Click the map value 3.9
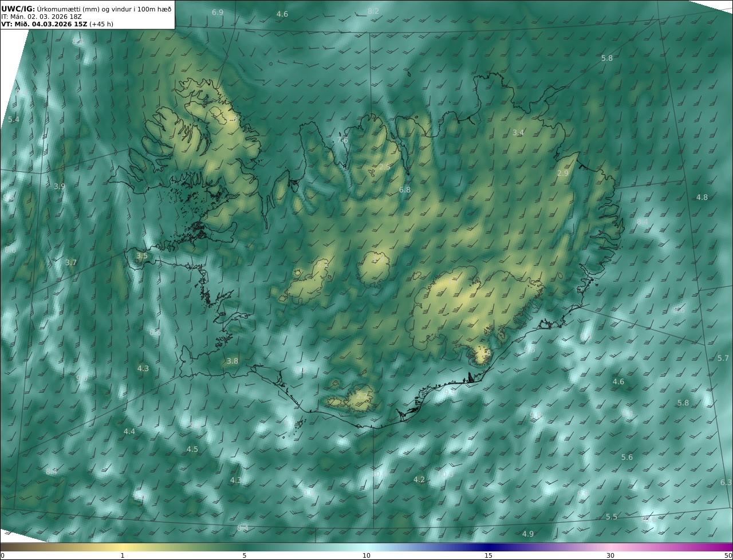 coord(60,186)
